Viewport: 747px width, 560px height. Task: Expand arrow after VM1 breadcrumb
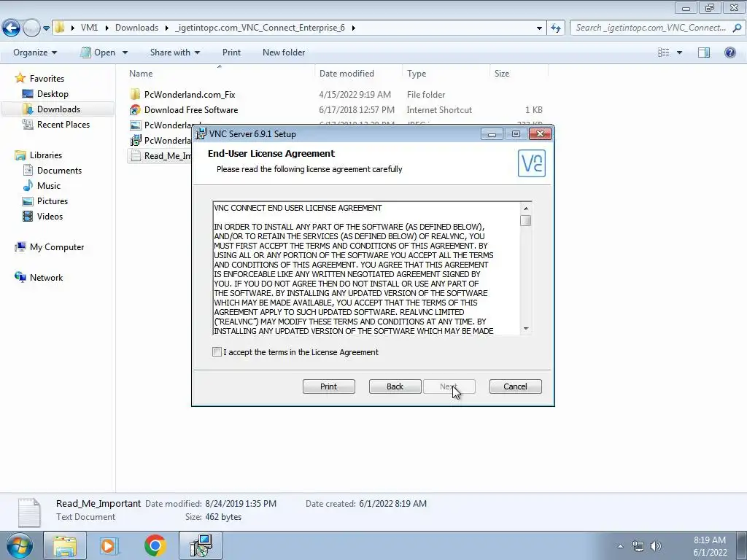107,28
